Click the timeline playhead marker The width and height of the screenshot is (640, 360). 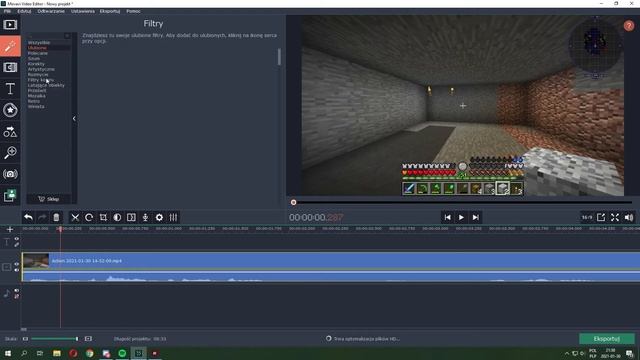(60, 229)
